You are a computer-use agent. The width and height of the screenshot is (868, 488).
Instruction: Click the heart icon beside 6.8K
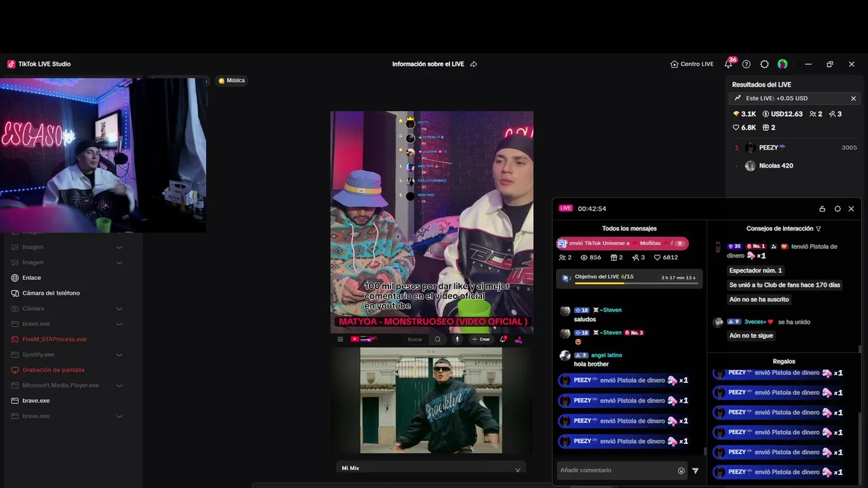point(736,127)
